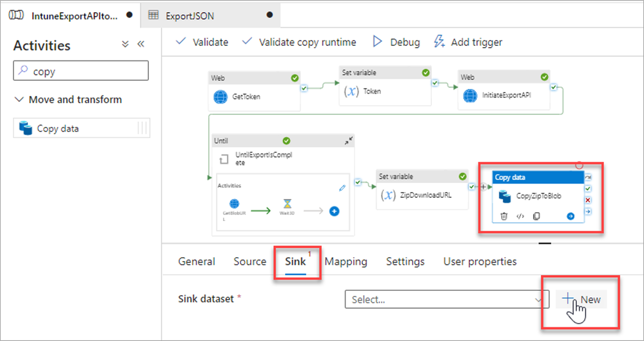Click the blue plus icon inside Until activity
Viewport: 644px width, 341px height.
pyautogui.click(x=334, y=211)
